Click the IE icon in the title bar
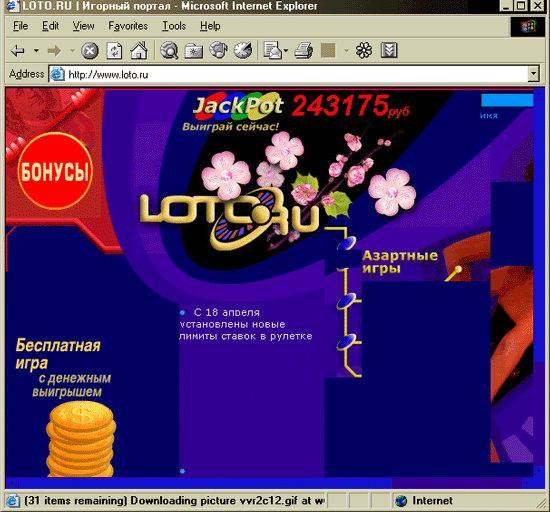 coord(13,6)
